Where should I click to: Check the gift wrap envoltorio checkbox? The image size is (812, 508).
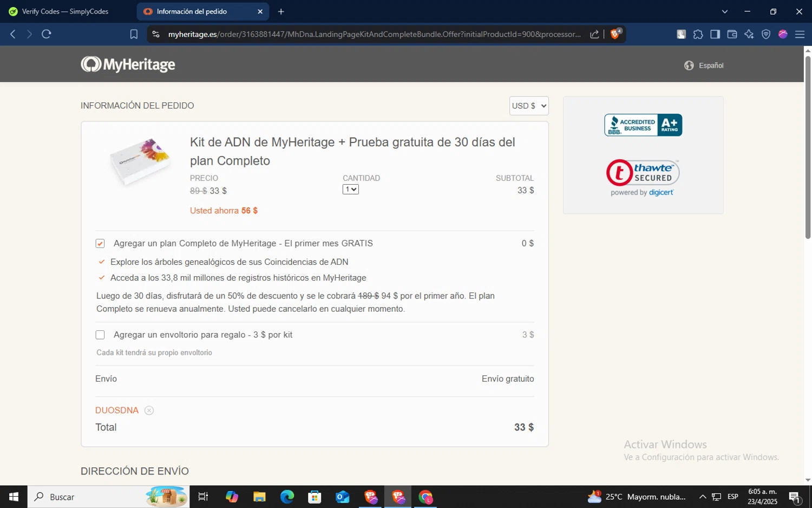100,335
